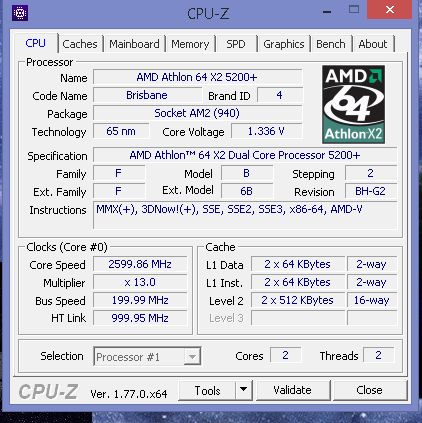
Task: View the About tab
Action: [x=373, y=44]
